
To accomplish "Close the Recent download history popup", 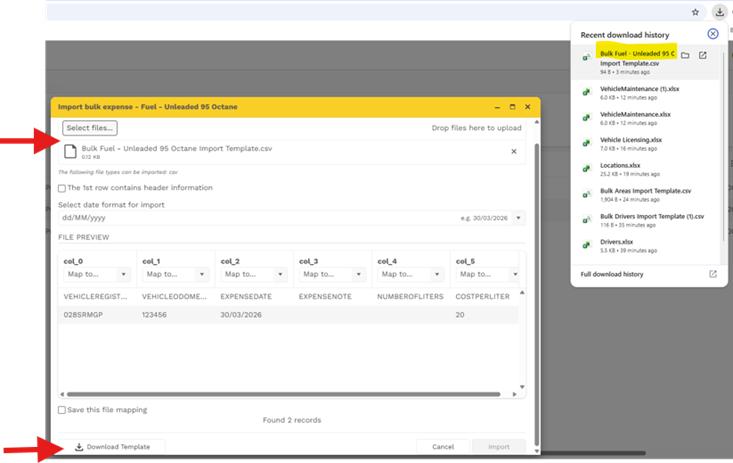I will [x=712, y=34].
